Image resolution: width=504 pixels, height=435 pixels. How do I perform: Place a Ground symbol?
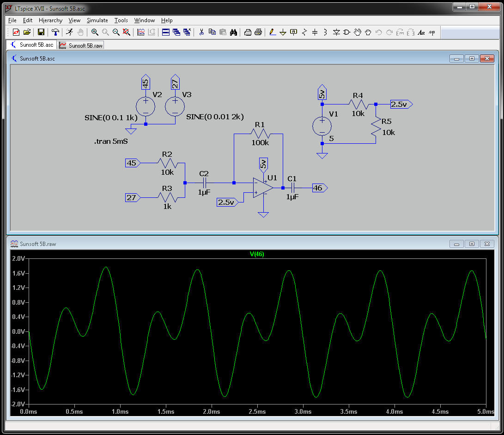(x=283, y=32)
